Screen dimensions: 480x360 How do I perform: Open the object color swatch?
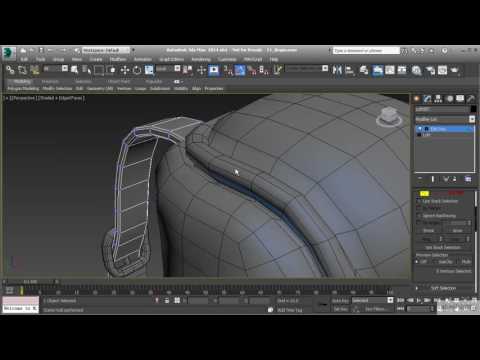pyautogui.click(x=473, y=109)
